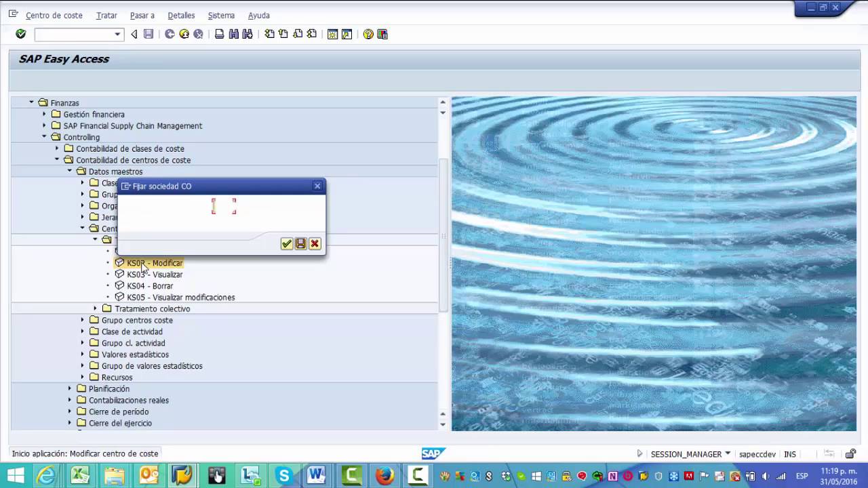Click the lock icon in status bar
868x488 pixels.
click(x=850, y=453)
